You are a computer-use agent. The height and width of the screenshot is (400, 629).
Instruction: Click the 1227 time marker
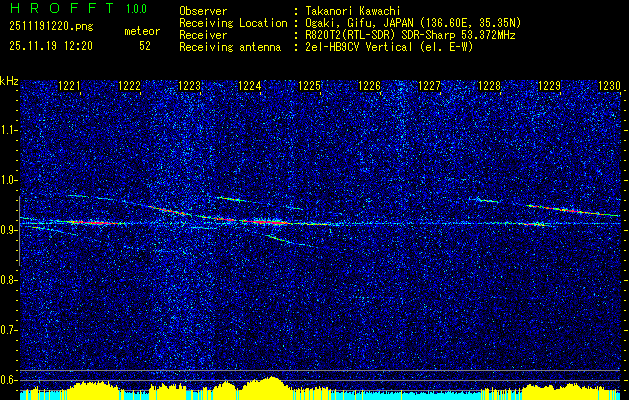(430, 86)
